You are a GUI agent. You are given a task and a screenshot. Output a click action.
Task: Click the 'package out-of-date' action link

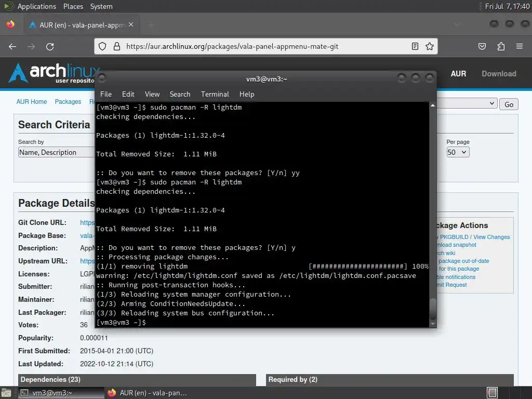click(x=463, y=261)
